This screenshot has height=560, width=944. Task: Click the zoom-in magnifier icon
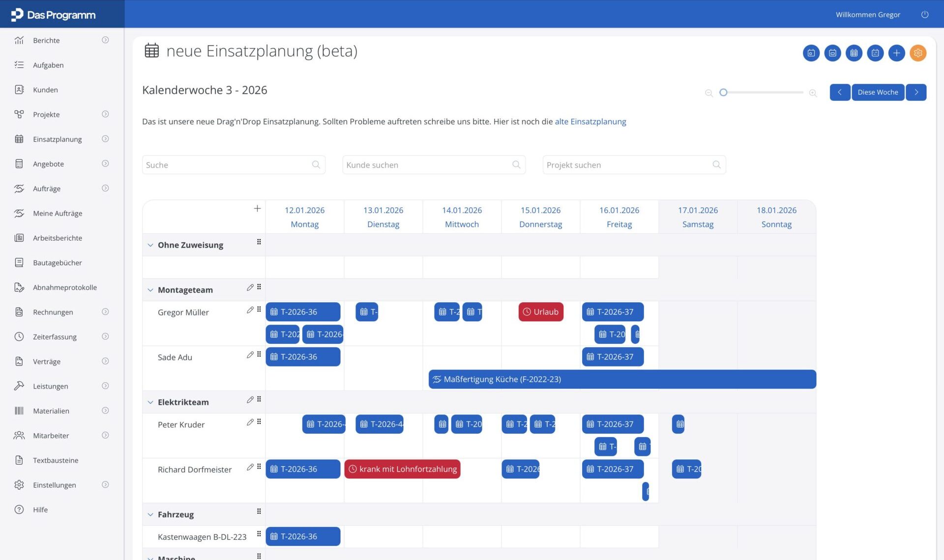tap(813, 93)
